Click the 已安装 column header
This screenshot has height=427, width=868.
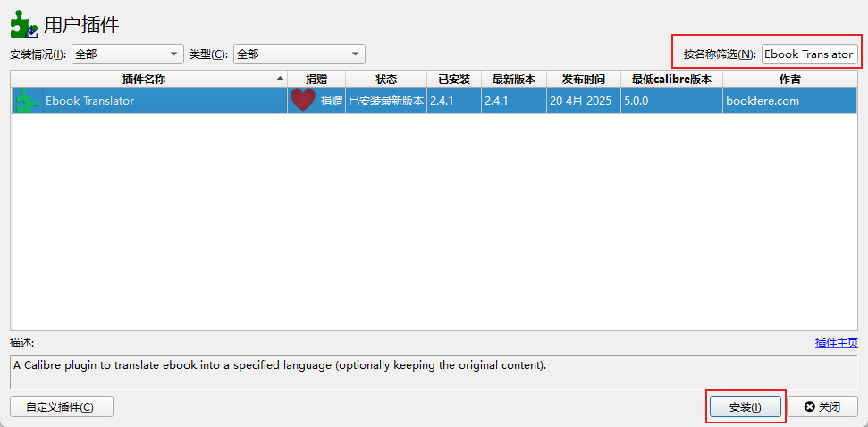453,79
